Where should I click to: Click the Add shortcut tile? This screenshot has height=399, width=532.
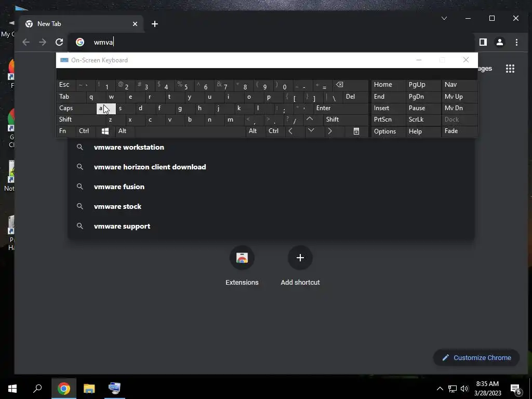300,266
